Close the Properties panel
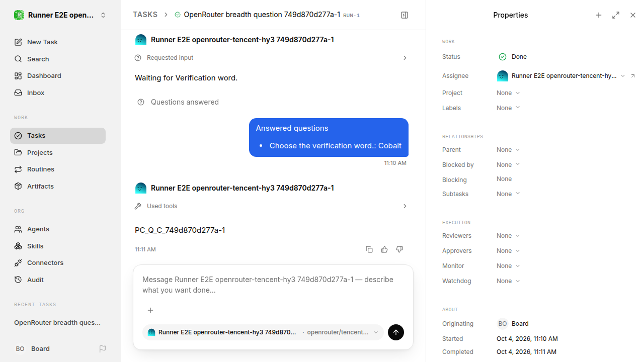 633,15
